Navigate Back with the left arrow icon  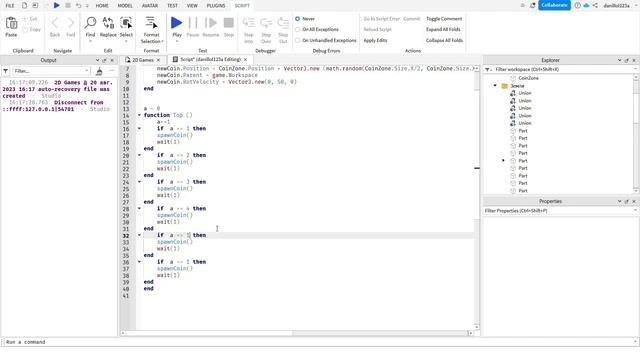pyautogui.click(x=55, y=23)
